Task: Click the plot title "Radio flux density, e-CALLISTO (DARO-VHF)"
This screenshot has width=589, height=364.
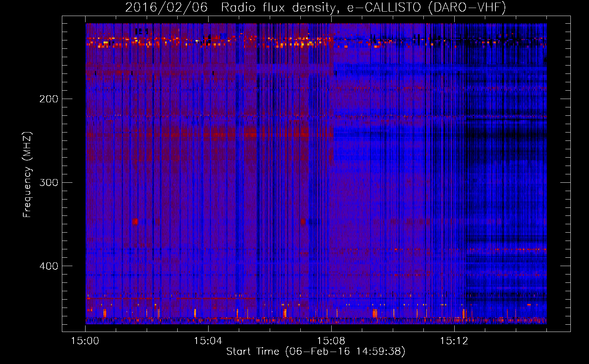Action: coord(363,8)
